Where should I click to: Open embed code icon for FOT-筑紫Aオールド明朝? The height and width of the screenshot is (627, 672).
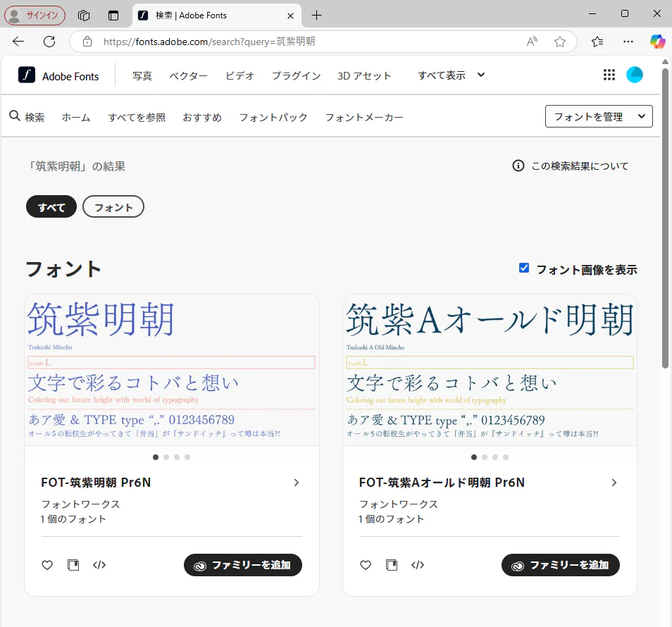click(x=418, y=565)
